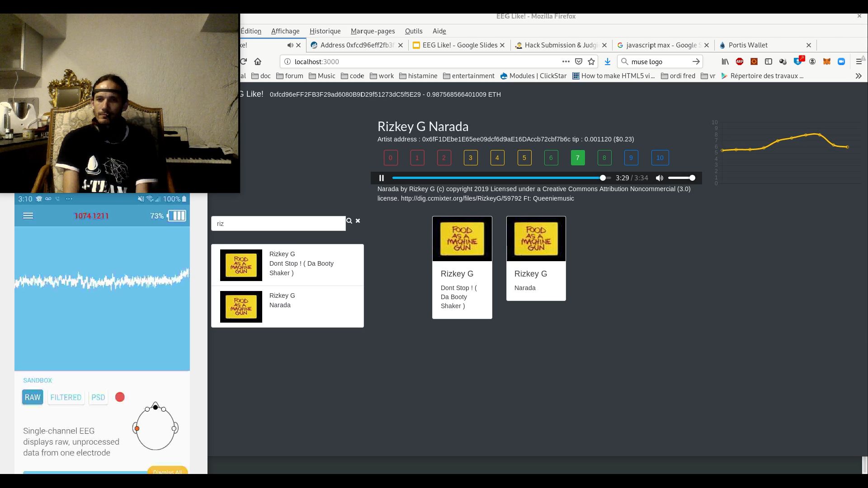Pause the playing Narada track

382,178
